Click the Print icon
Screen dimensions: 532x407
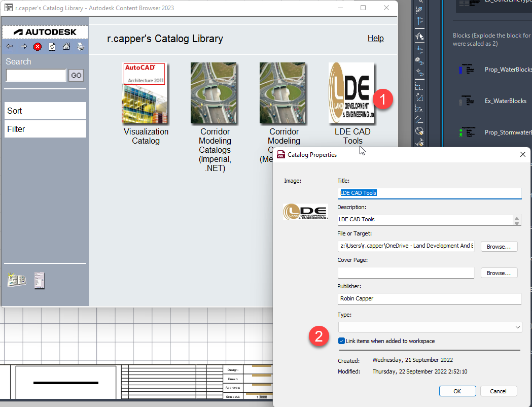81,47
